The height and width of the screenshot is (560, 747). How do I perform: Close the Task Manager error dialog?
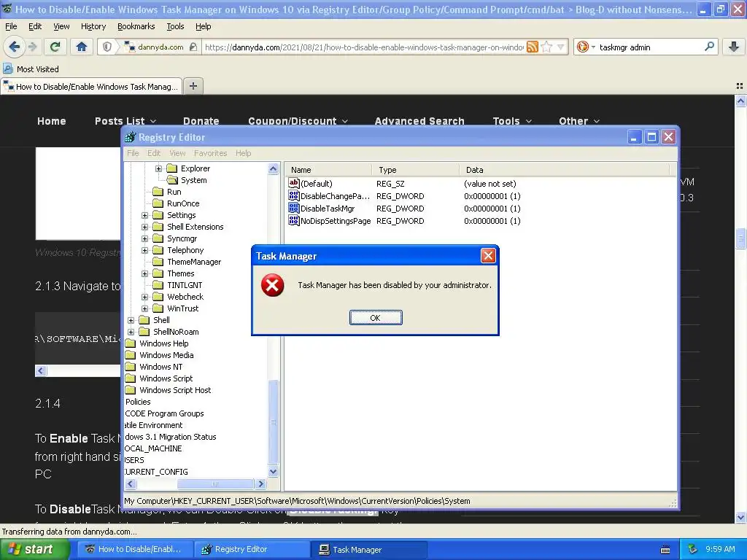point(488,256)
